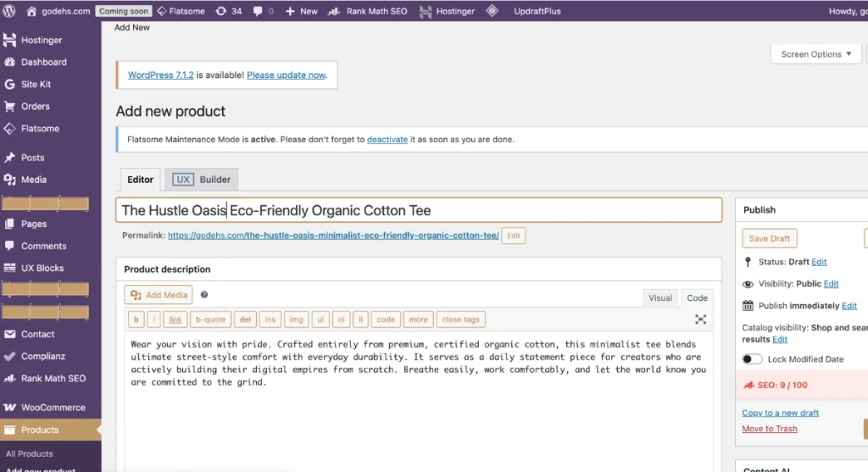Click the more quicktag button
This screenshot has width=868, height=472.
(418, 319)
